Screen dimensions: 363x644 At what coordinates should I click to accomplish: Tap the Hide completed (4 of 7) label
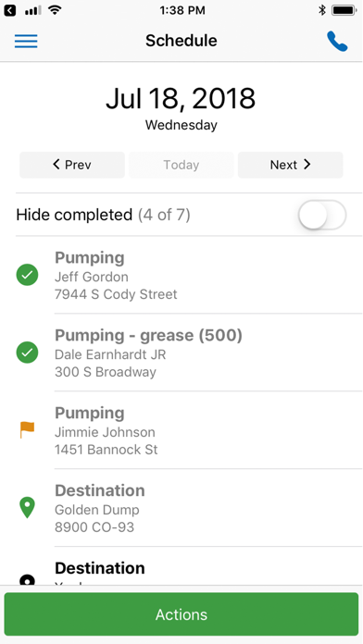(x=103, y=215)
